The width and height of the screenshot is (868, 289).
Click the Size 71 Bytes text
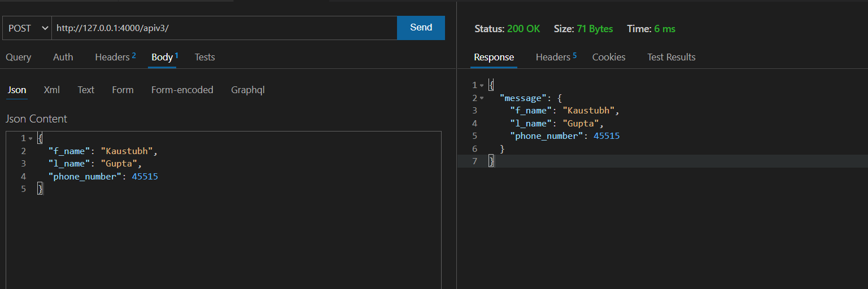click(583, 29)
